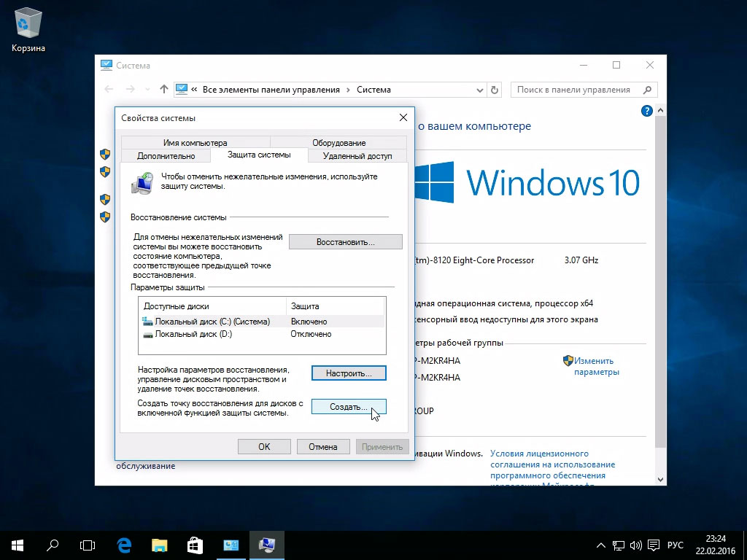Click the blue help question-mark icon
Viewport: 747px width, 560px height.
coord(646,111)
